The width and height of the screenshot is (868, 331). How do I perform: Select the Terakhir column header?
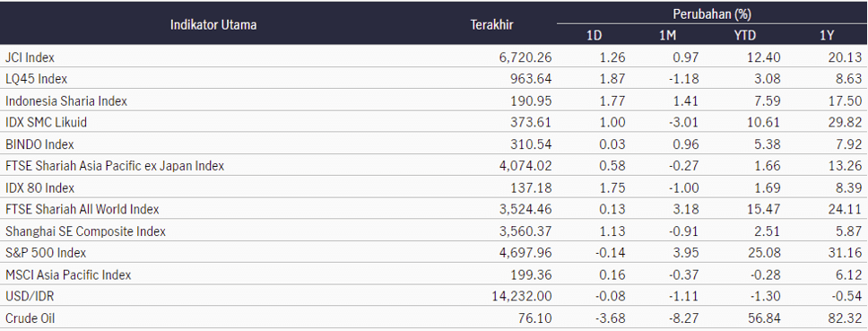[491, 25]
